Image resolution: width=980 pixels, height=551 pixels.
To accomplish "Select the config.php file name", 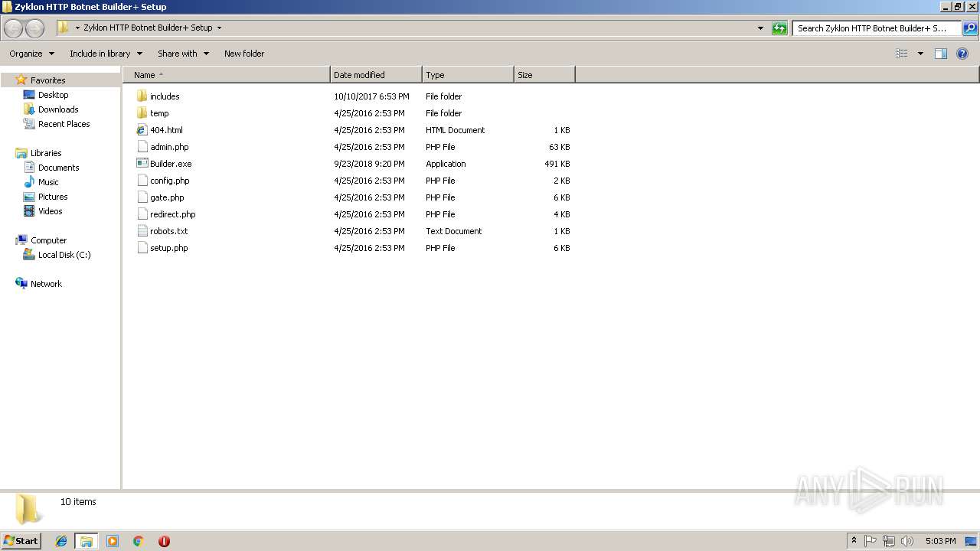I will coord(170,181).
